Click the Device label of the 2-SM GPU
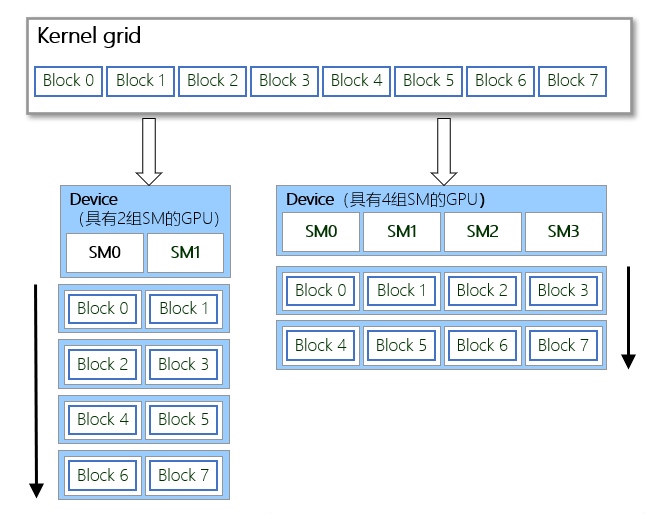The width and height of the screenshot is (659, 519). [x=93, y=200]
